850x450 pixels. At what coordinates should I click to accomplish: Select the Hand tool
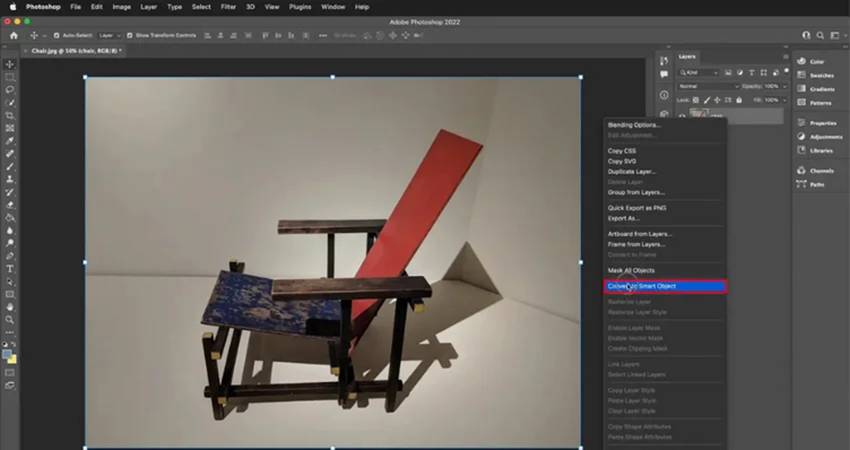(10, 307)
